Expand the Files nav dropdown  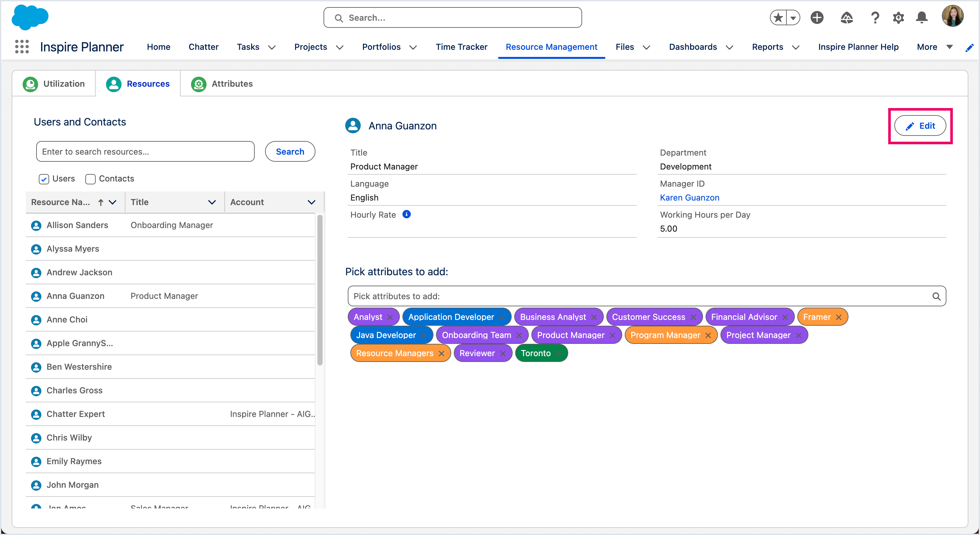[646, 47]
